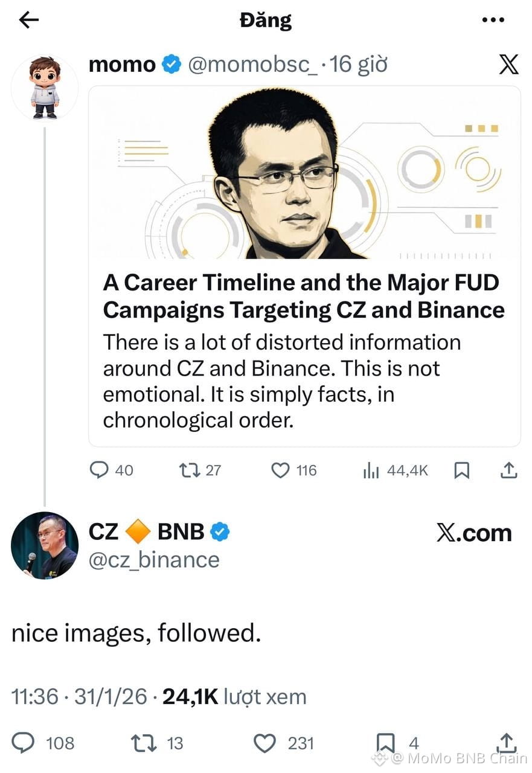Reply to momo's post with 40 comments
The height and width of the screenshot is (773, 532).
99,470
